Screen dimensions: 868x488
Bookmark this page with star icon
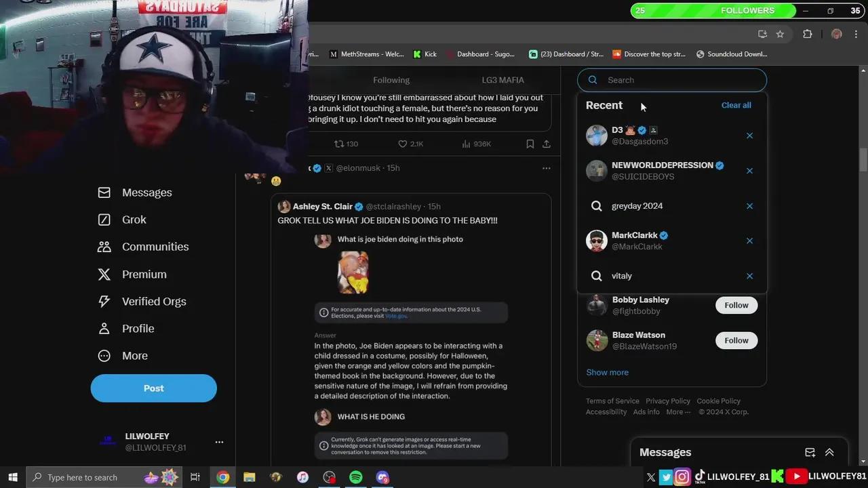click(780, 34)
